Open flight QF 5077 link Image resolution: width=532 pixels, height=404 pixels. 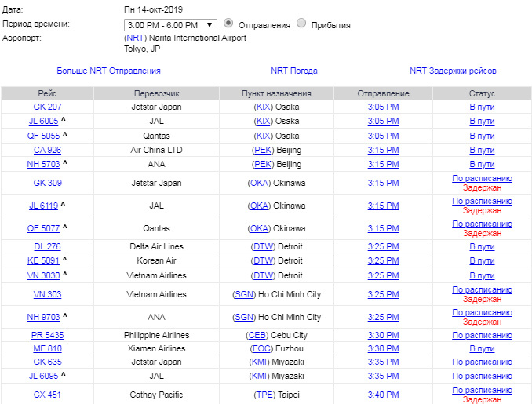tap(43, 228)
